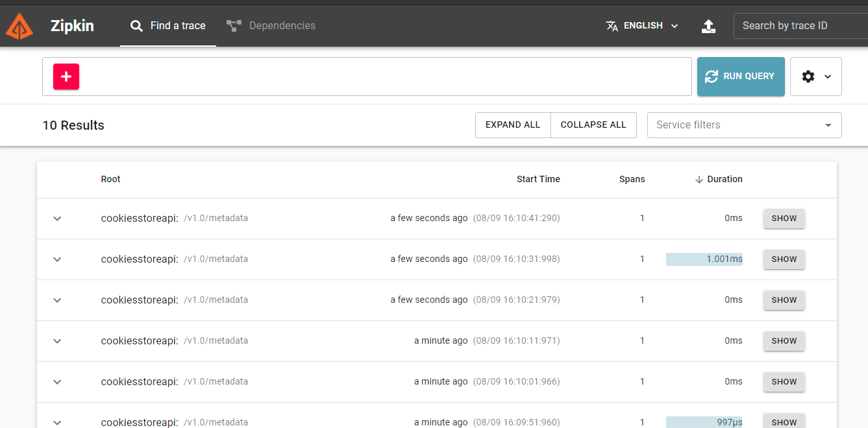Show the trace started at 16:10:41:290
Screen dimensions: 868x428
(x=784, y=219)
